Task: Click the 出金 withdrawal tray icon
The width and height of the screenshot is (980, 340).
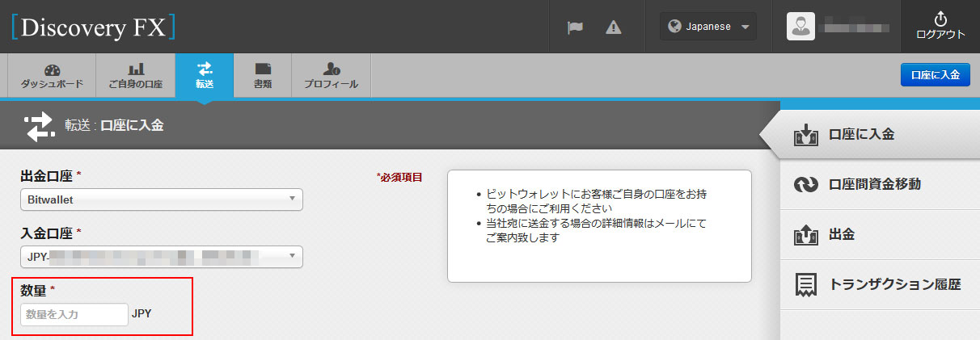Action: coord(807,235)
